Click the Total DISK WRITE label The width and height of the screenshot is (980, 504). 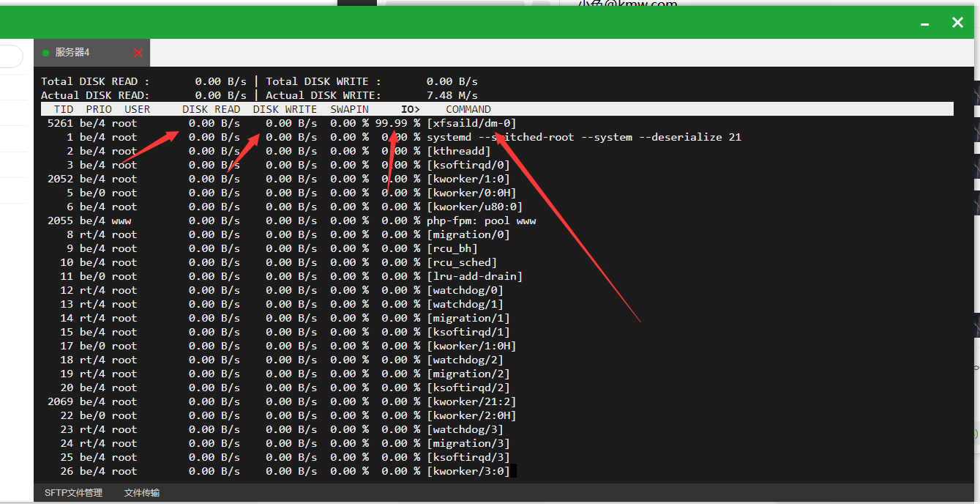(323, 81)
